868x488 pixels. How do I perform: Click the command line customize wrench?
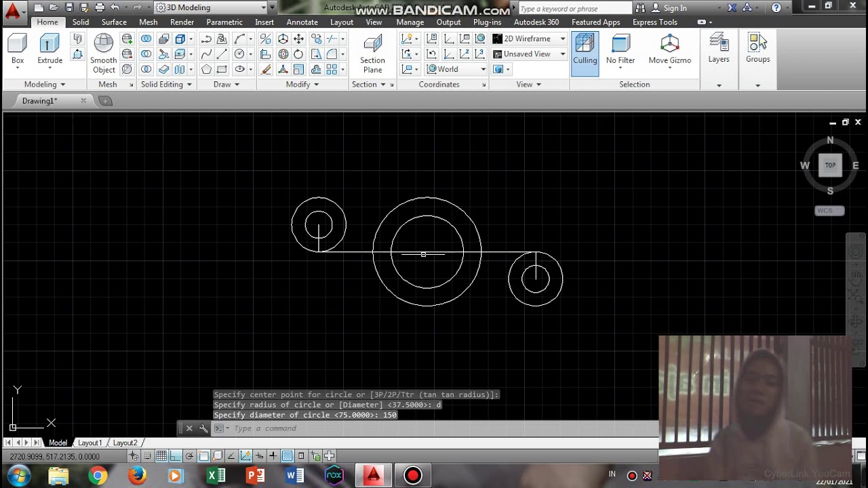[x=203, y=428]
